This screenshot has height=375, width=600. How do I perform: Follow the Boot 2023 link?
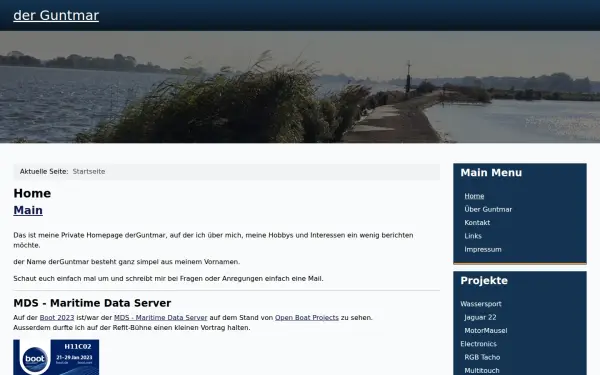pyautogui.click(x=57, y=318)
